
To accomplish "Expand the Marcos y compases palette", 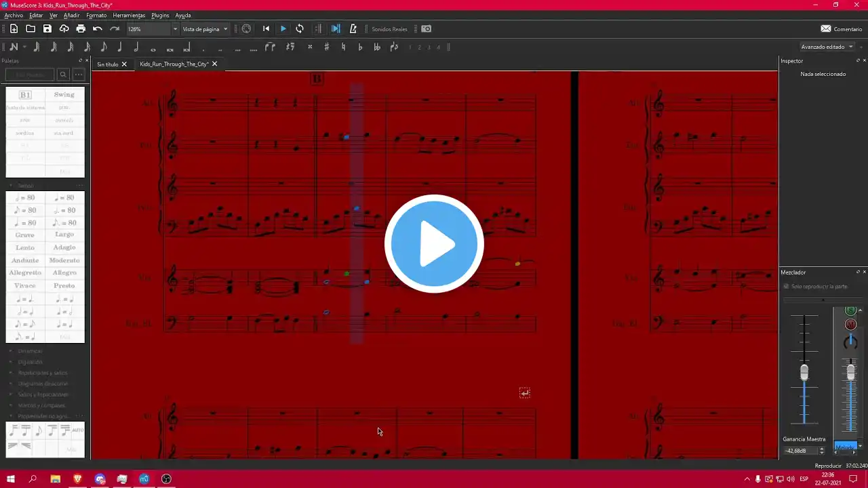I will [43, 405].
